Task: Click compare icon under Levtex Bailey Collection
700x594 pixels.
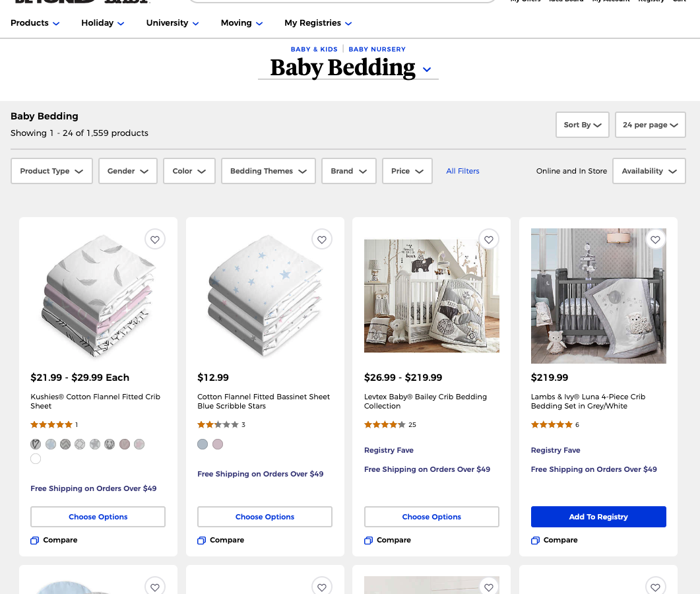Action: [368, 541]
